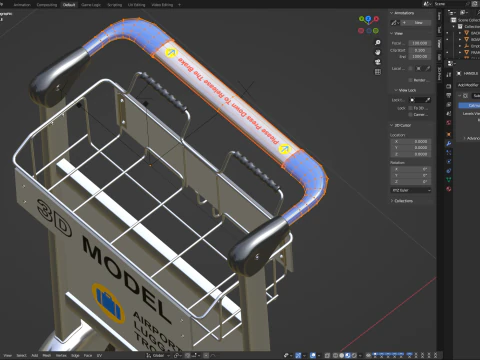The image size is (480, 360).
Task: Click the blue Z axis gizmo ball
Action: [x=368, y=19]
